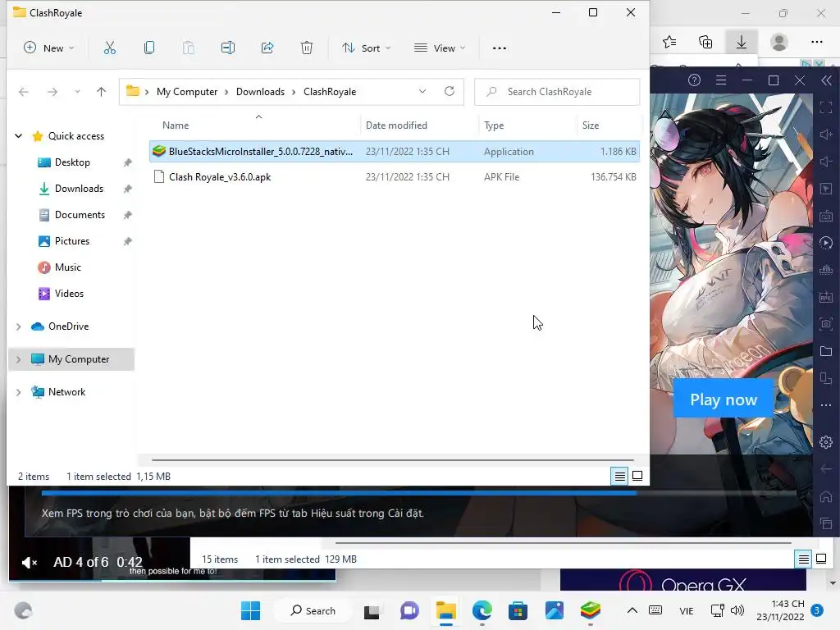Viewport: 840px width, 630px height.
Task: Open BlueStacks hamburger menu
Action: [x=721, y=80]
